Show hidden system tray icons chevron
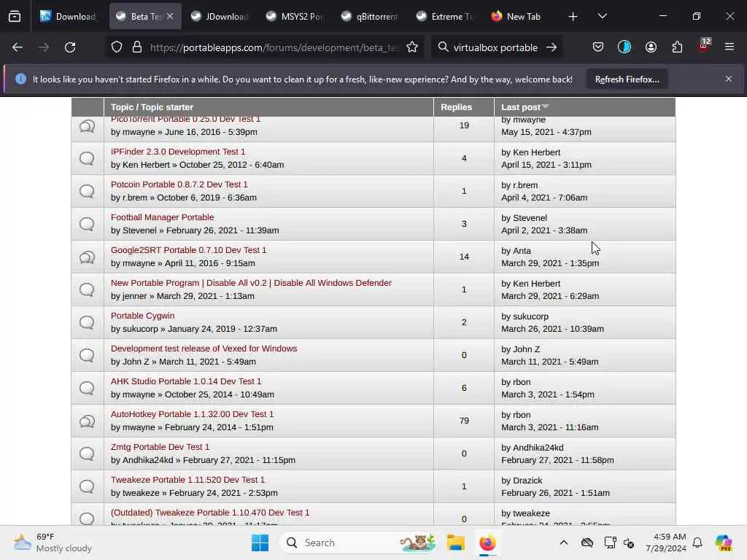 [x=564, y=542]
